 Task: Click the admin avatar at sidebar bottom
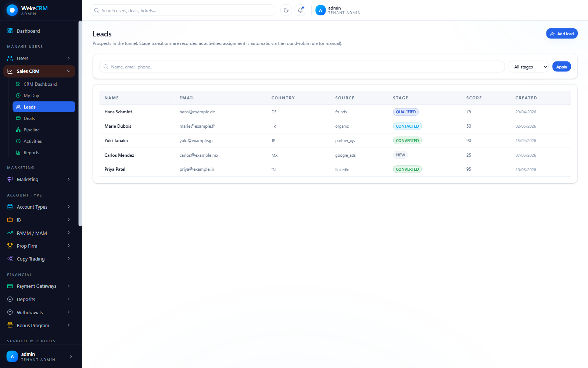pyautogui.click(x=12, y=356)
